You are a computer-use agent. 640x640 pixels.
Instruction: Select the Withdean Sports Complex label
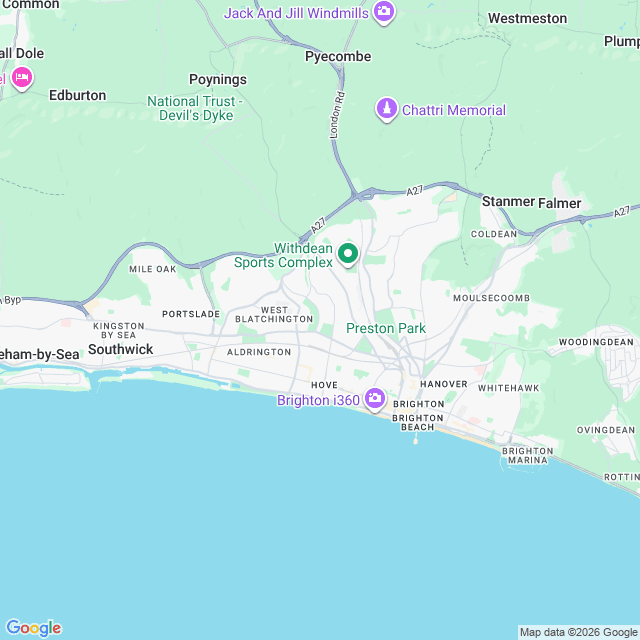pyautogui.click(x=283, y=255)
